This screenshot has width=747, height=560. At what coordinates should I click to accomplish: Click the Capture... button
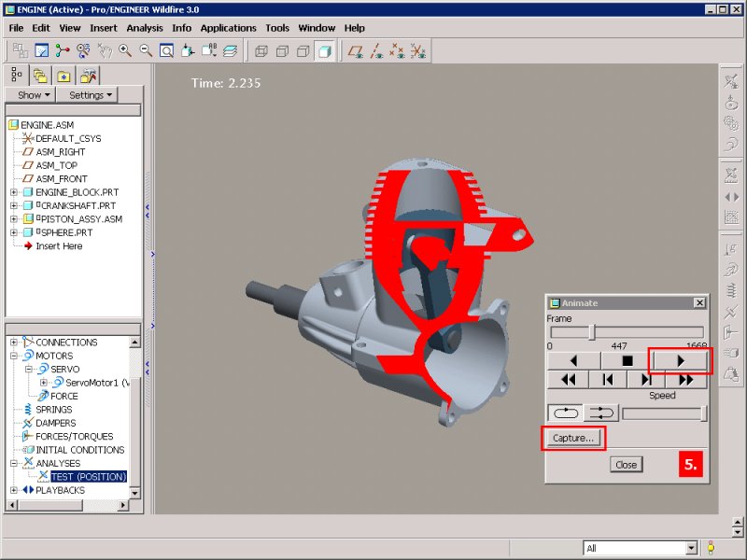[x=573, y=438]
